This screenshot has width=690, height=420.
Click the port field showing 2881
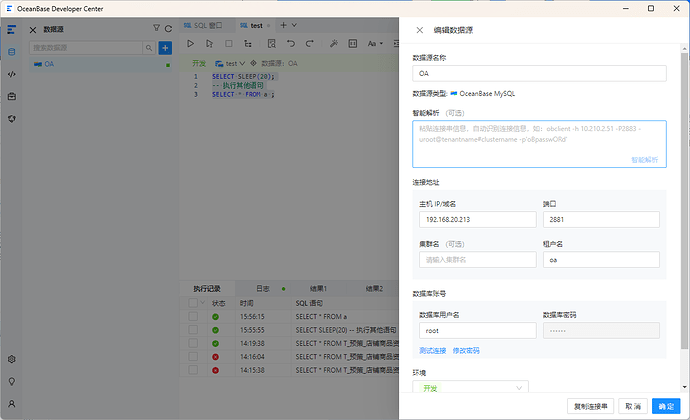(601, 220)
